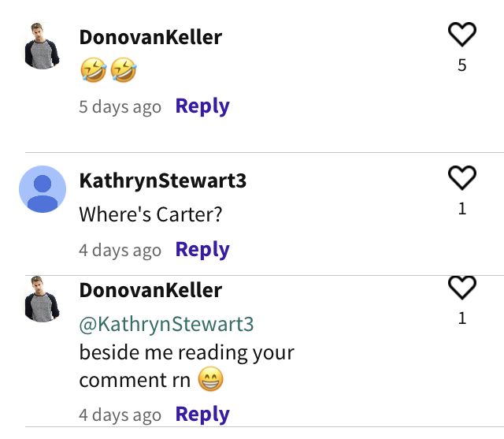Click the like count under Kathryn's heart
504x439 pixels.
point(462,209)
